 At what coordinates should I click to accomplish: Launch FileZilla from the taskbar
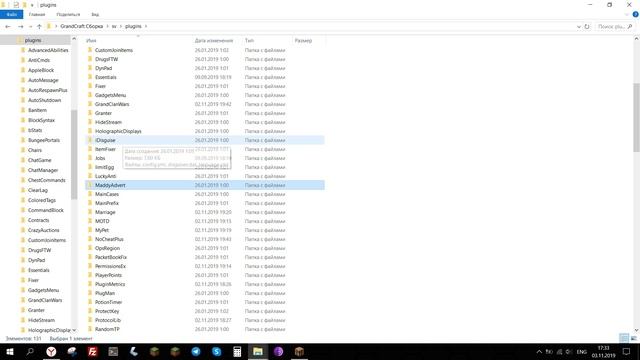(x=93, y=351)
